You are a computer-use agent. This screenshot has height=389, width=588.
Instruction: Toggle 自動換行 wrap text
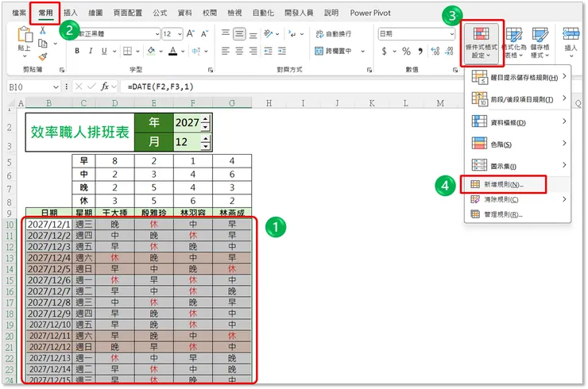[x=334, y=33]
